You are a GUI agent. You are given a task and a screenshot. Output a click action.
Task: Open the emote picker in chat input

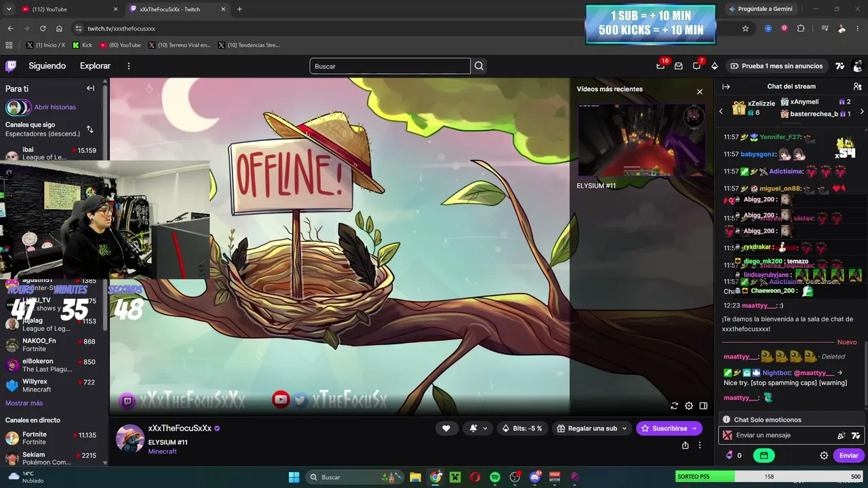click(842, 435)
